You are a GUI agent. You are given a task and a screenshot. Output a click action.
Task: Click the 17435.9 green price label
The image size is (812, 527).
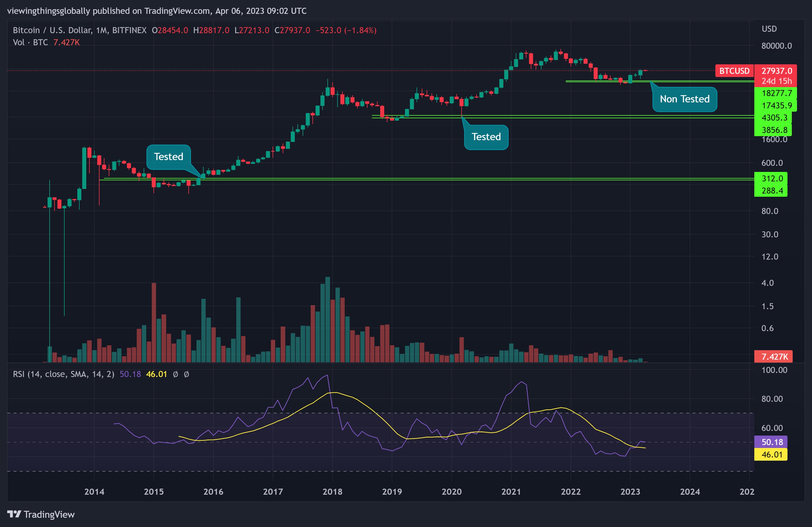coord(775,105)
